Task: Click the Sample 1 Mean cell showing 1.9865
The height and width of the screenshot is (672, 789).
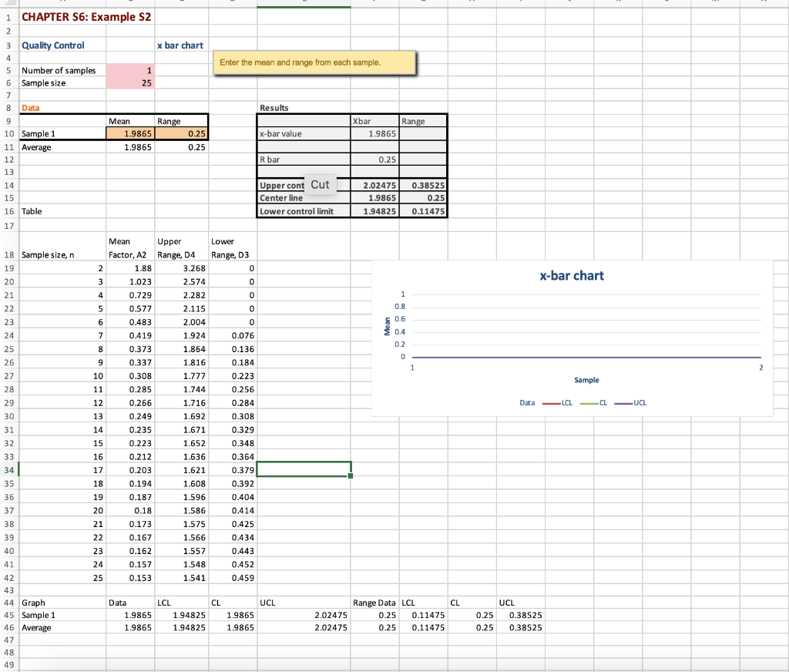Action: (x=129, y=134)
